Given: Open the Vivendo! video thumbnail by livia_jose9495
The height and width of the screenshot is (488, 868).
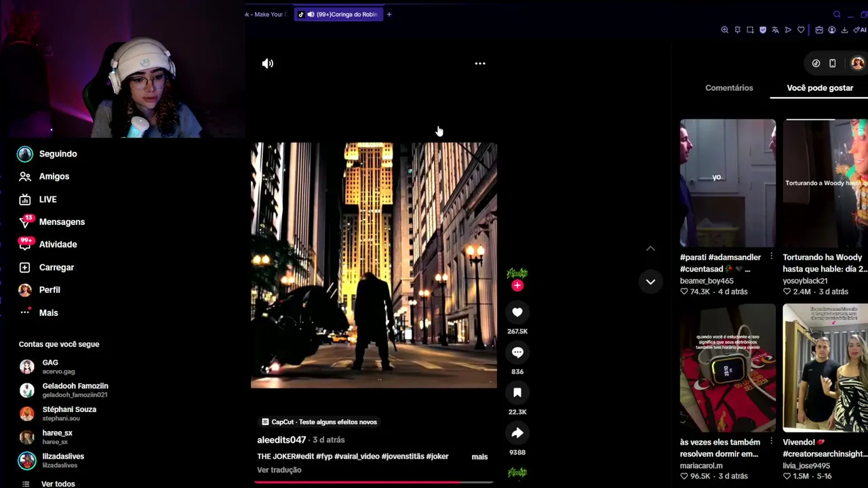Looking at the screenshot, I should [825, 368].
